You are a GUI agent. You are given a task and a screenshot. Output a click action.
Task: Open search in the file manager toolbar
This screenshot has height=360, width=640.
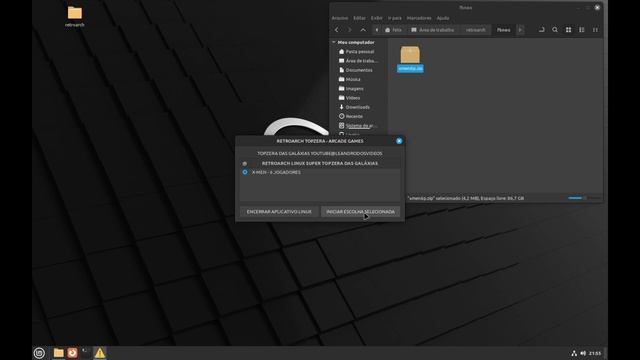pyautogui.click(x=555, y=30)
